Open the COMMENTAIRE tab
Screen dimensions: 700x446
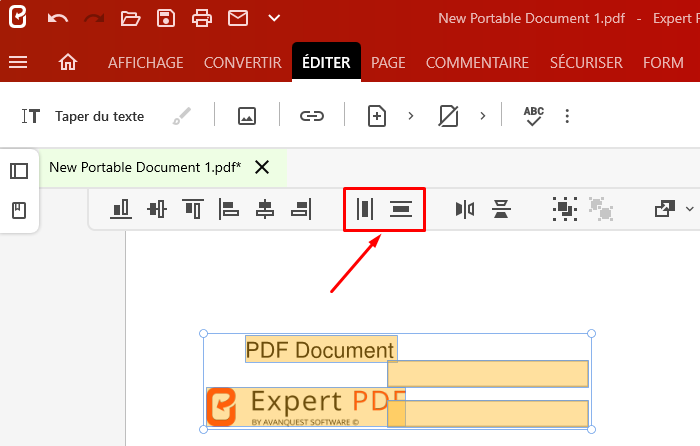[x=477, y=63]
